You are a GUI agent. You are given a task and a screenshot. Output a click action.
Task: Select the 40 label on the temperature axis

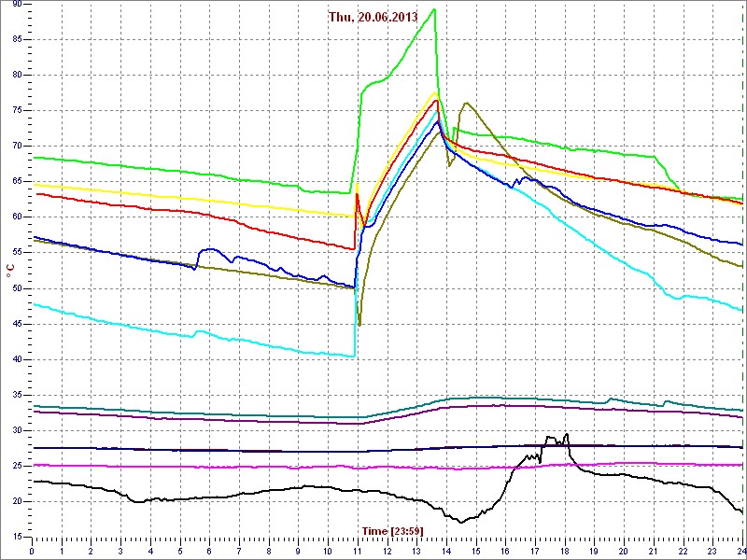point(15,359)
